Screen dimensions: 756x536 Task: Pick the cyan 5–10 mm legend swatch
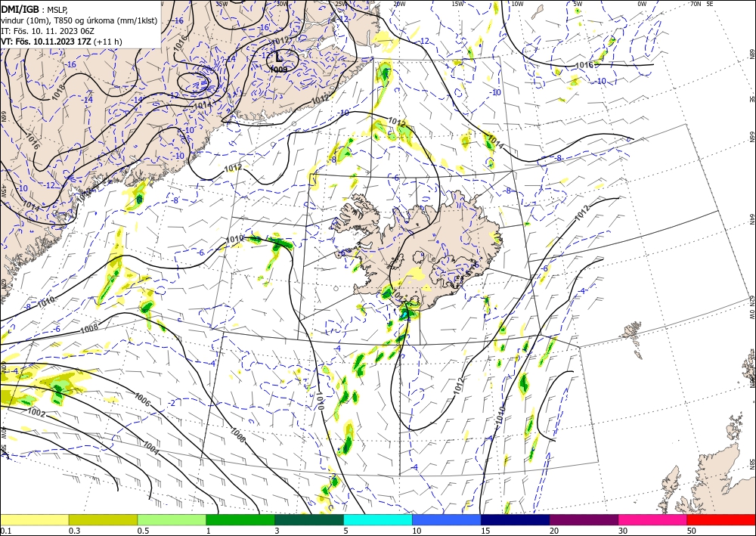(378, 519)
